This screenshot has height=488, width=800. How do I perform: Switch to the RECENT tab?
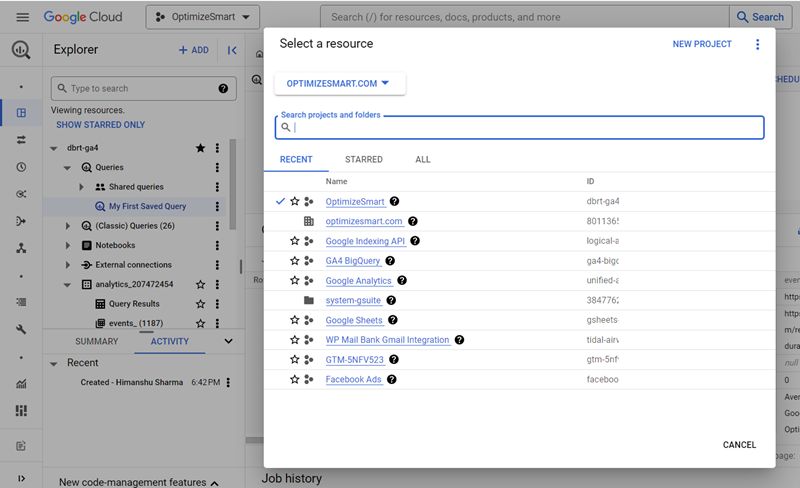296,160
